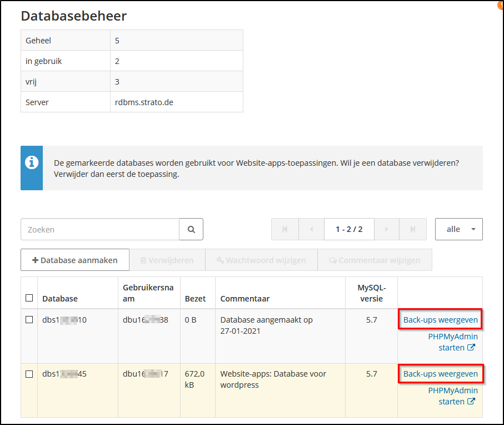Open Back-ups weergeven for first database
Viewport: 504px width, 425px height.
pyautogui.click(x=440, y=320)
